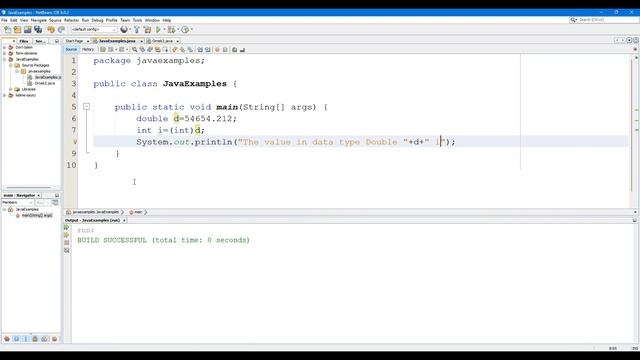Click first filter icon at Navigator bottom
This screenshot has width=640, height=360.
coord(7,339)
